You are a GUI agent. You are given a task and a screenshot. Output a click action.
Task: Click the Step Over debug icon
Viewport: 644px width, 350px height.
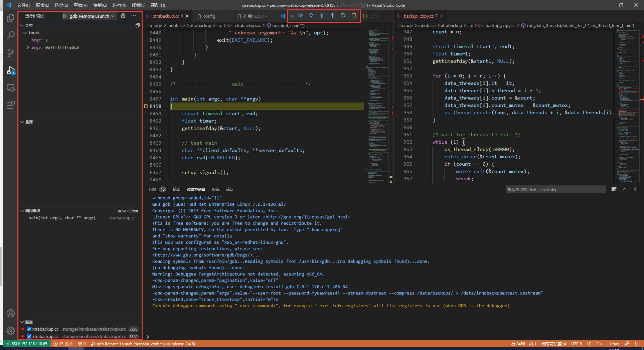pyautogui.click(x=311, y=16)
